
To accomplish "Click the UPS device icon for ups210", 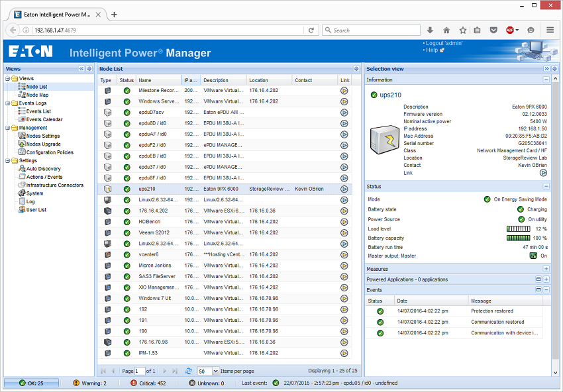I will (107, 189).
